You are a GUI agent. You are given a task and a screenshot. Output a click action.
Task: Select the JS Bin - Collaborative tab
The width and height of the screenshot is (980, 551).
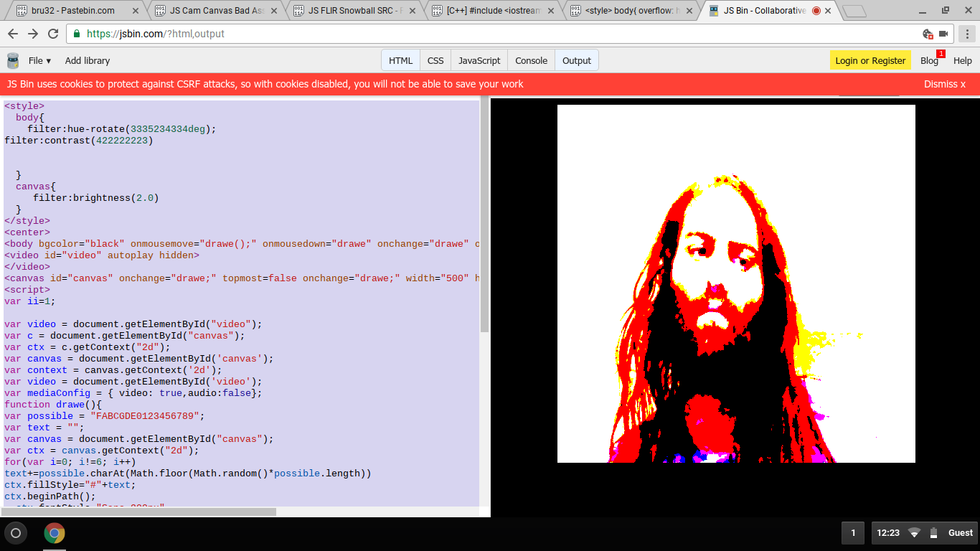pos(764,11)
